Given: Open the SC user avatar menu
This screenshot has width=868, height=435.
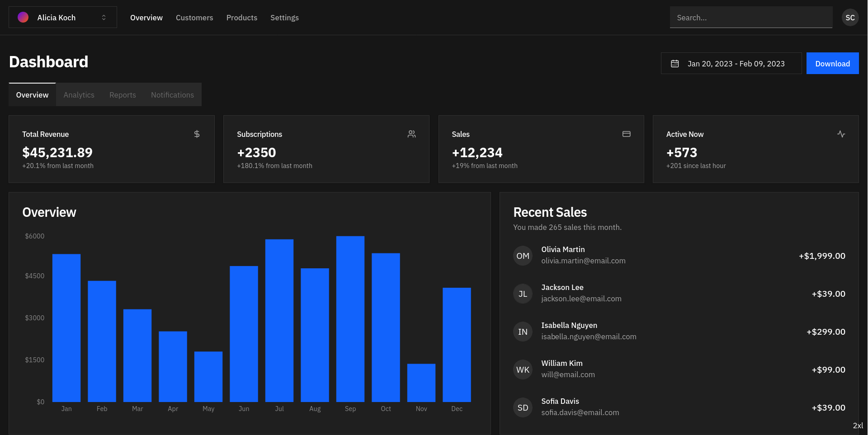Looking at the screenshot, I should 850,18.
